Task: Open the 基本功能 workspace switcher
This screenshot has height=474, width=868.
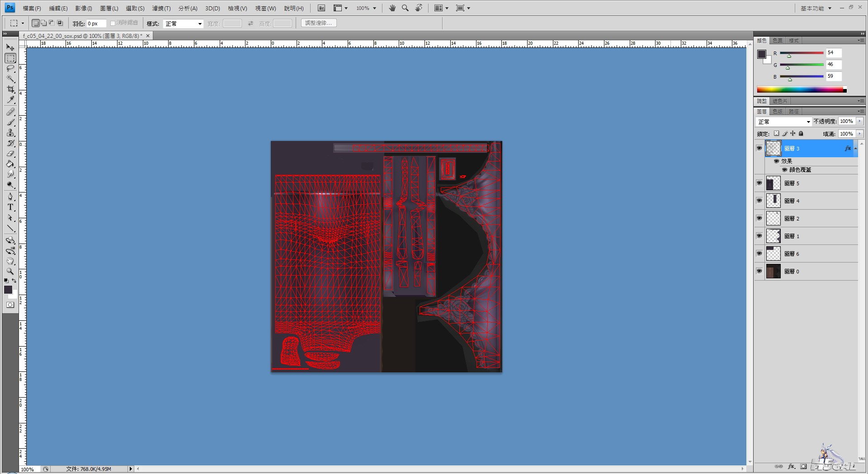Action: (816, 8)
